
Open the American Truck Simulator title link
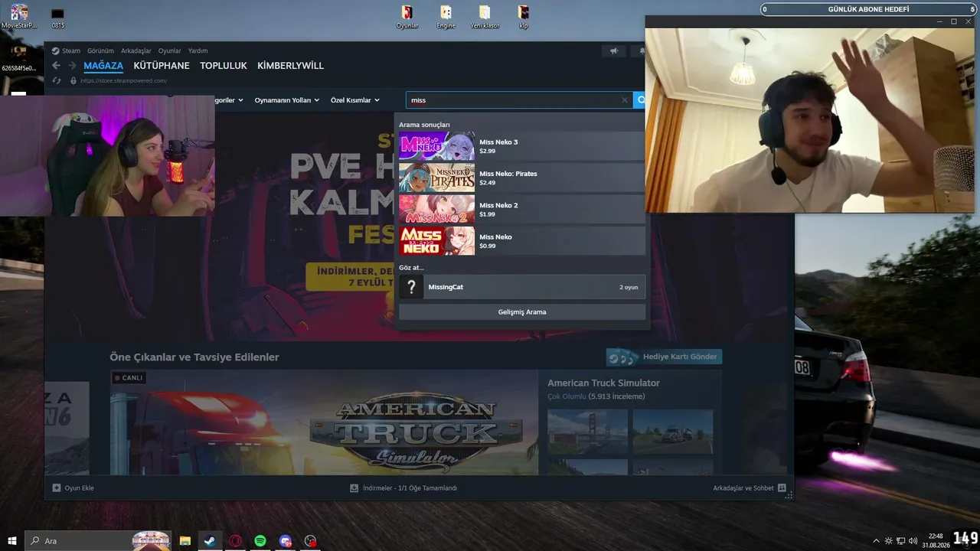(603, 383)
